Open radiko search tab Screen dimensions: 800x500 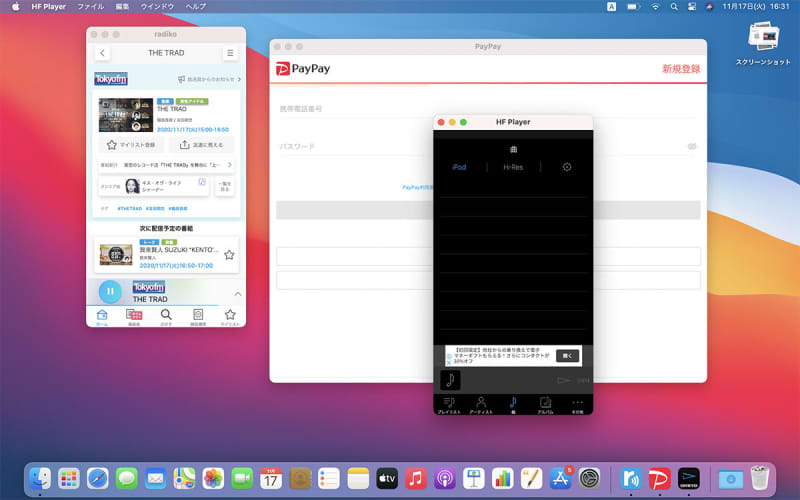click(166, 317)
